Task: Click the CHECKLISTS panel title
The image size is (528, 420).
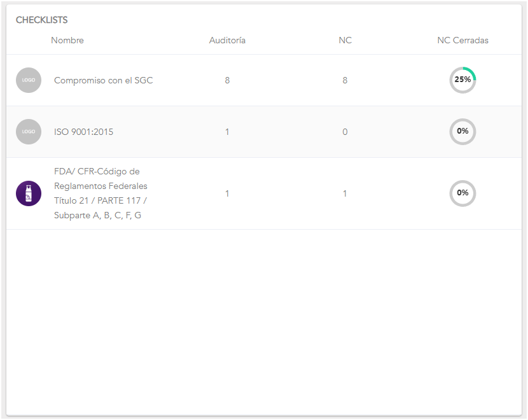Action: coord(42,20)
